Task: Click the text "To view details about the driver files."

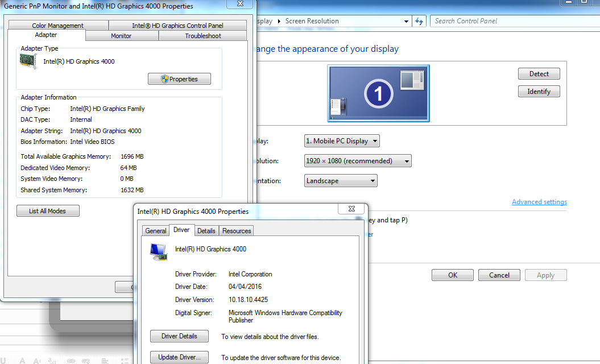Action: 270,337
